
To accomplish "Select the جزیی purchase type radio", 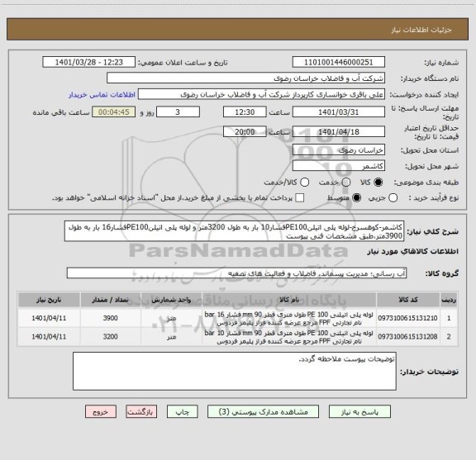I will (x=393, y=198).
